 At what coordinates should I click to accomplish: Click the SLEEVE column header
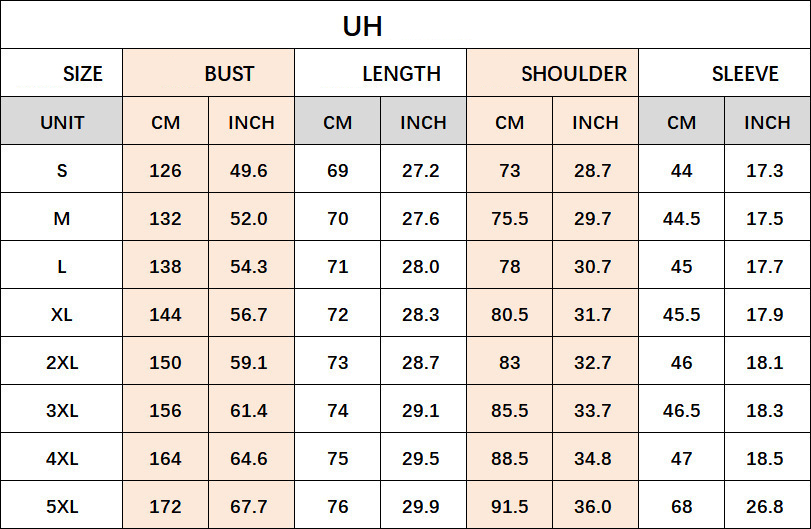point(745,74)
